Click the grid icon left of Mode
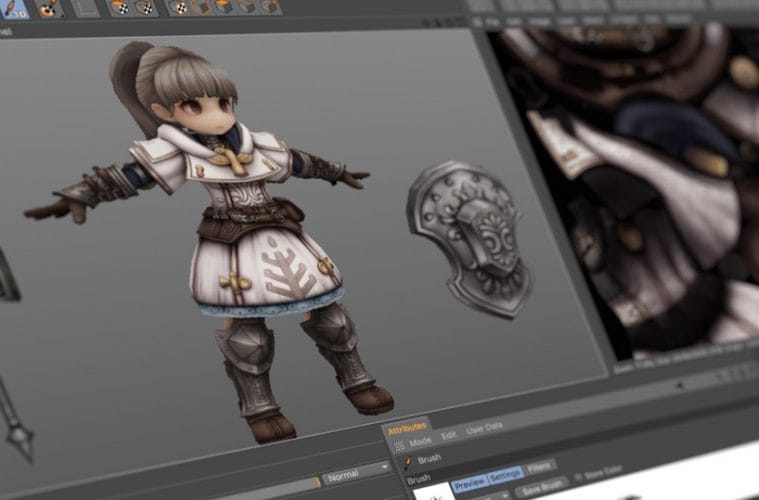The image size is (759, 500). [398, 443]
